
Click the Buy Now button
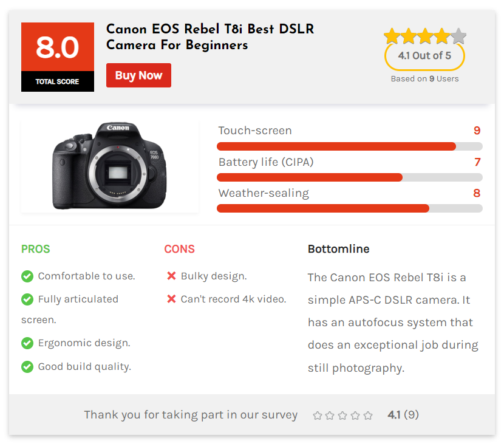pos(138,75)
